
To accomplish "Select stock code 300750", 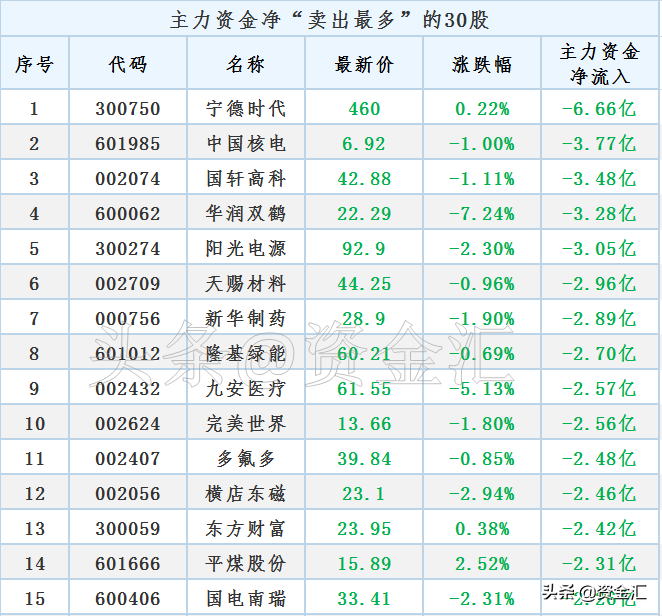I will 128,109.
